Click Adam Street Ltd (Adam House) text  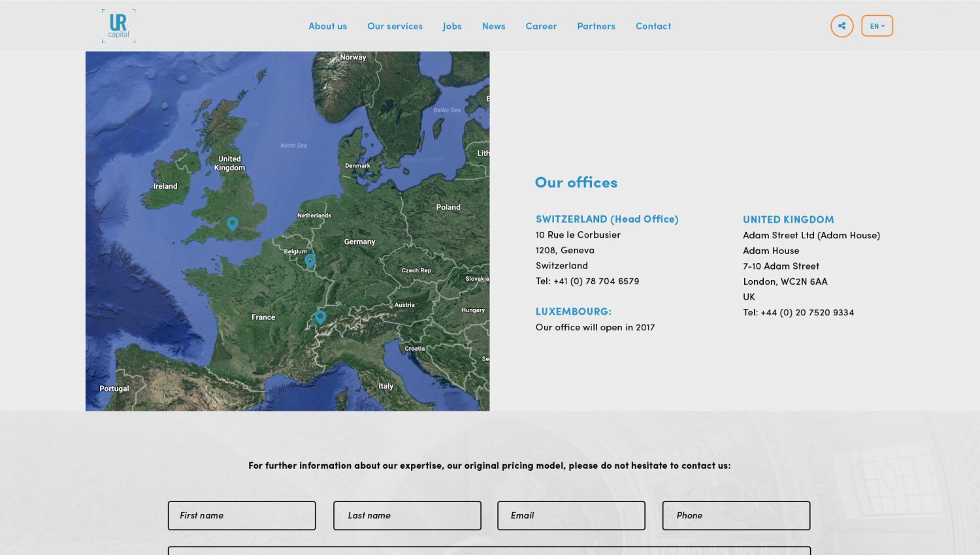coord(811,236)
